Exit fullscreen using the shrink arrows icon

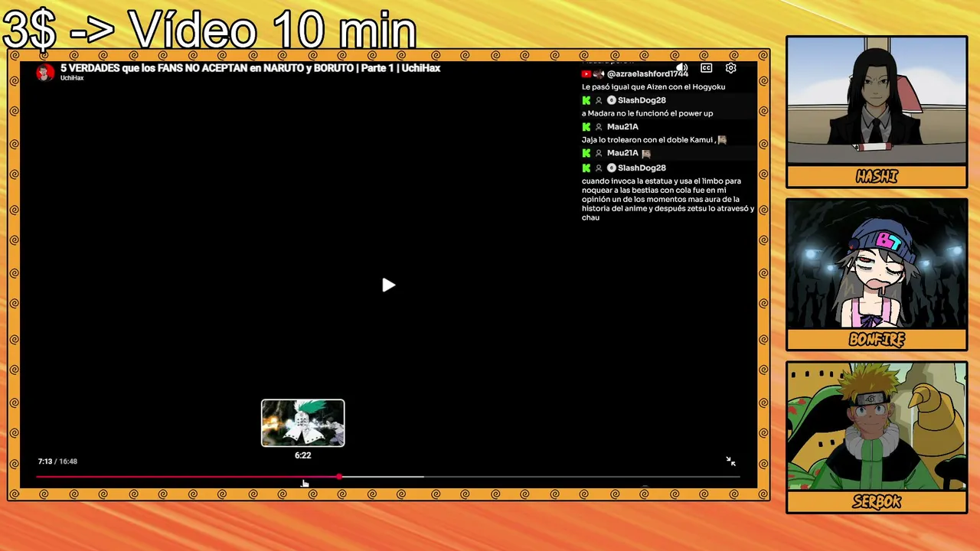click(730, 461)
